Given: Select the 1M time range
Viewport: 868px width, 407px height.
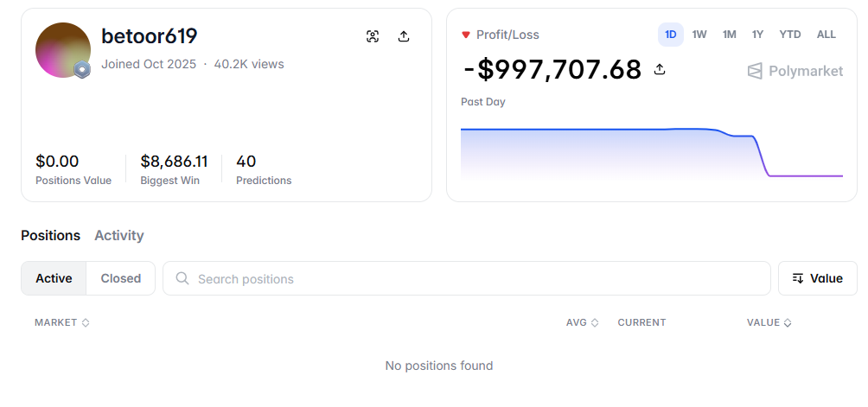Looking at the screenshot, I should pyautogui.click(x=729, y=35).
